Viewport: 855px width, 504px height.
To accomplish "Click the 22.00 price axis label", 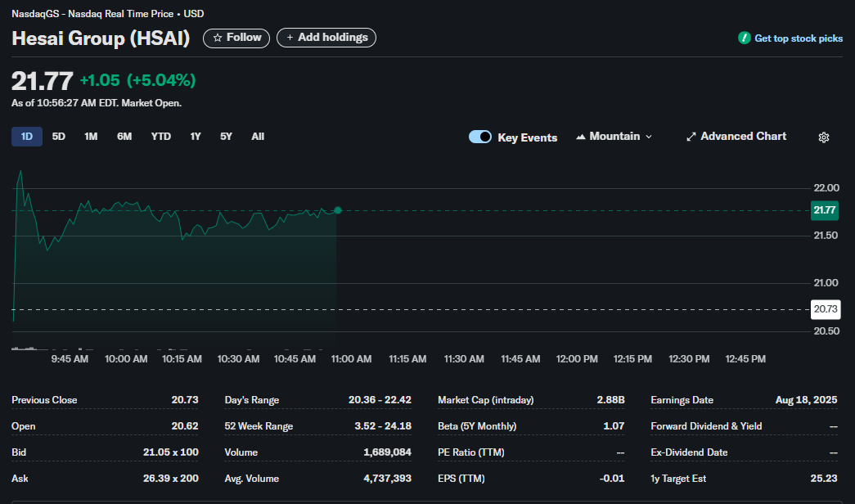I will click(826, 188).
